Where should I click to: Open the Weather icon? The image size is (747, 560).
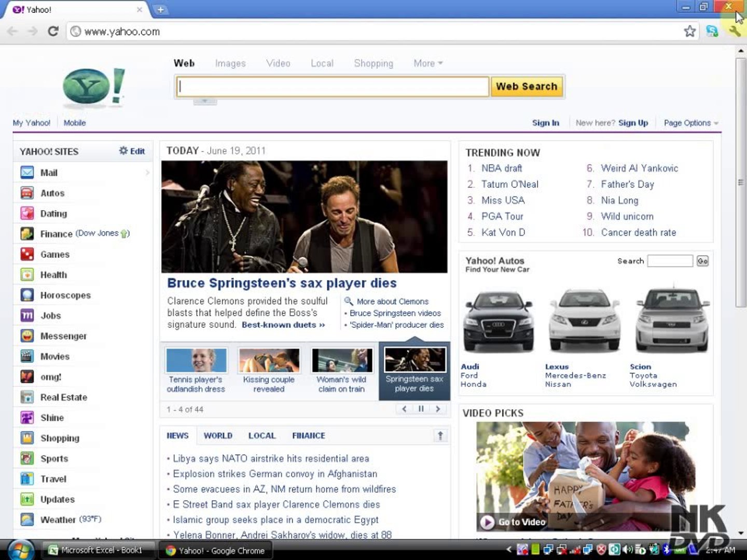(x=27, y=520)
